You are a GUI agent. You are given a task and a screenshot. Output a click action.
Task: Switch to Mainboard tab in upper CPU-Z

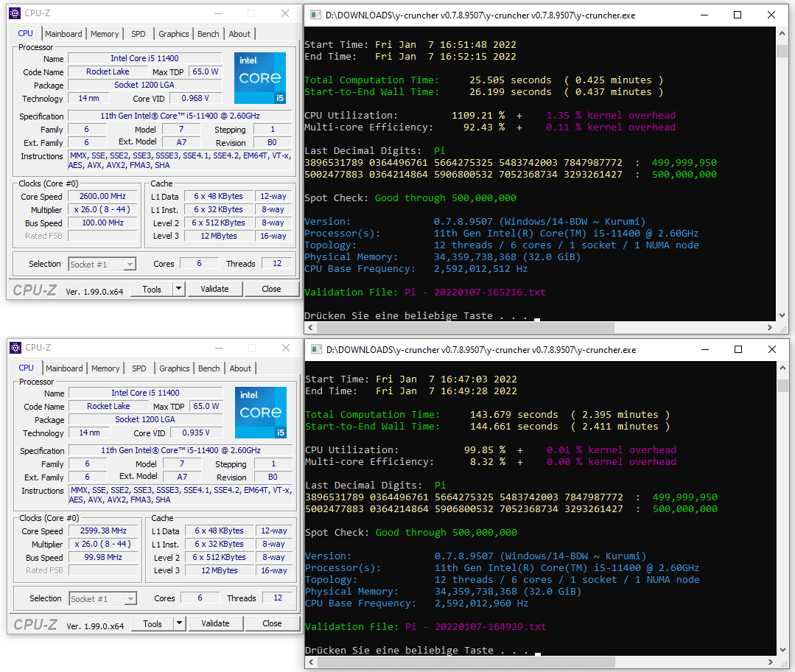[x=63, y=34]
